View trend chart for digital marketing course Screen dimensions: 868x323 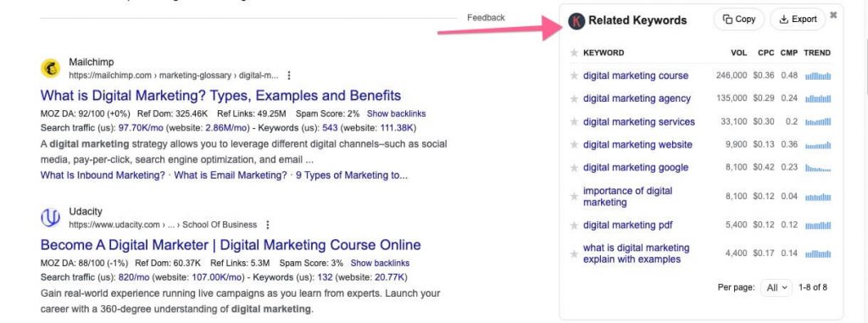(x=818, y=76)
